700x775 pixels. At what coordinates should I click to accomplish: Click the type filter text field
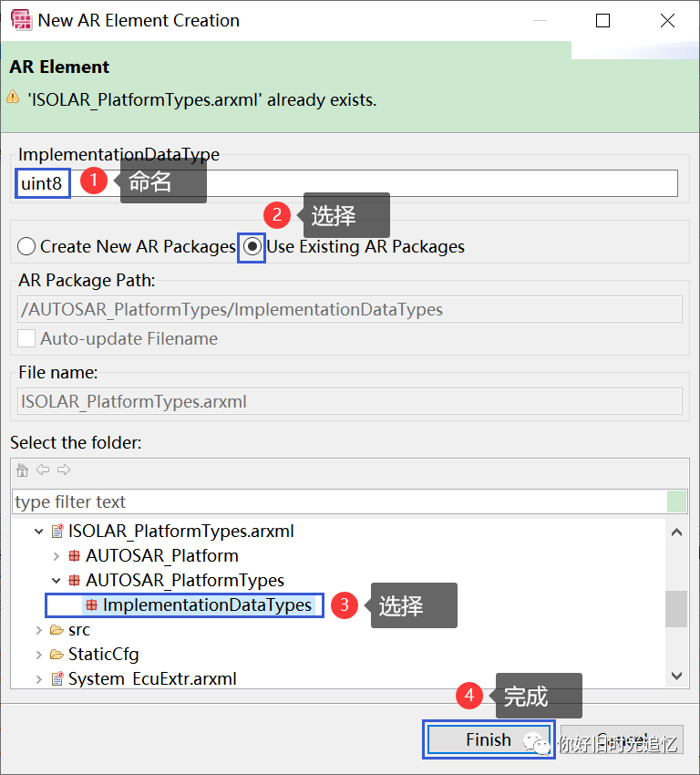point(337,502)
